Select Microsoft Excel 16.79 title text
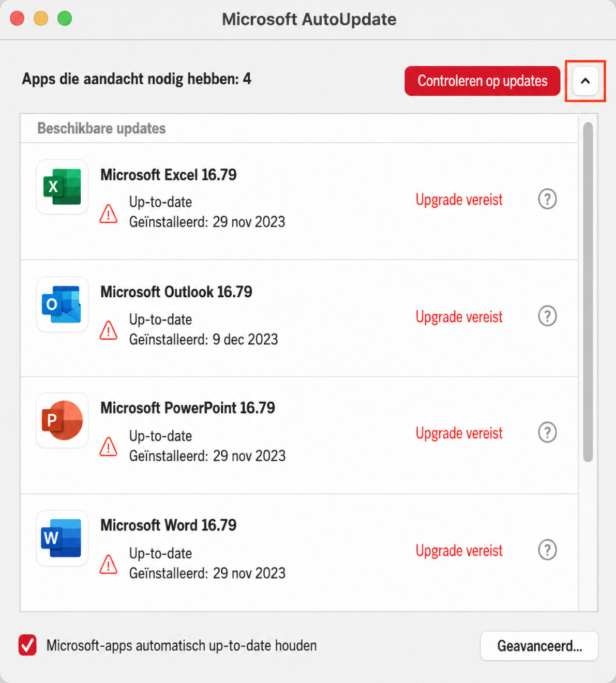Viewport: 616px width, 683px height. (168, 175)
